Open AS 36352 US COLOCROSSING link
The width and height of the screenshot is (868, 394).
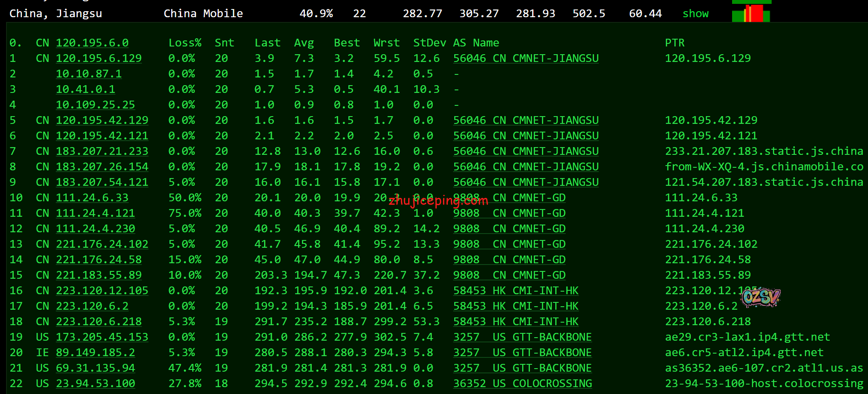[x=522, y=384]
